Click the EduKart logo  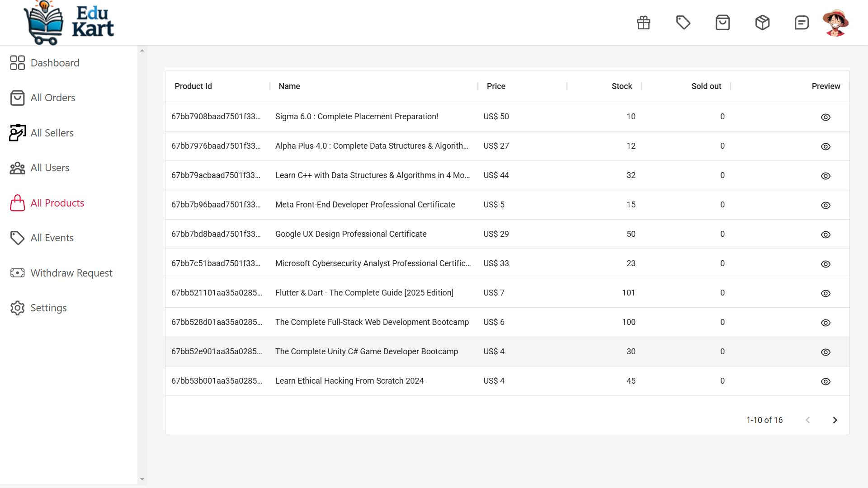[x=69, y=23]
